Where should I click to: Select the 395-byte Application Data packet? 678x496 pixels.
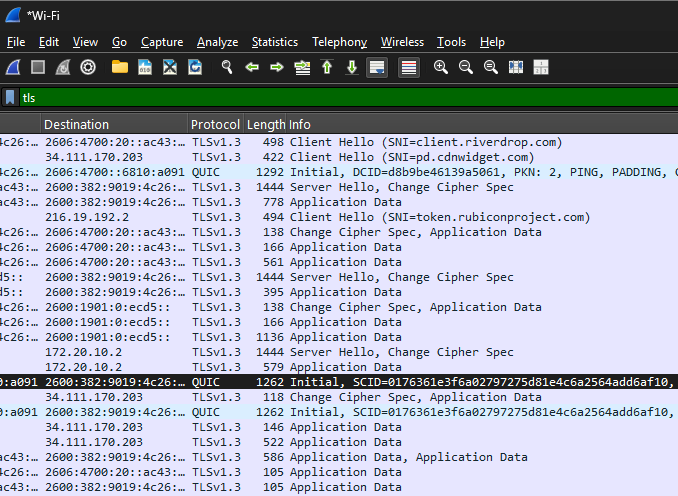coord(339,292)
